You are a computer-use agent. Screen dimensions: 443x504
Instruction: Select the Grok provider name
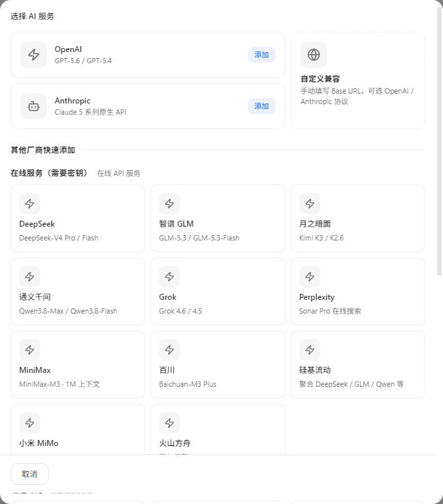(167, 297)
